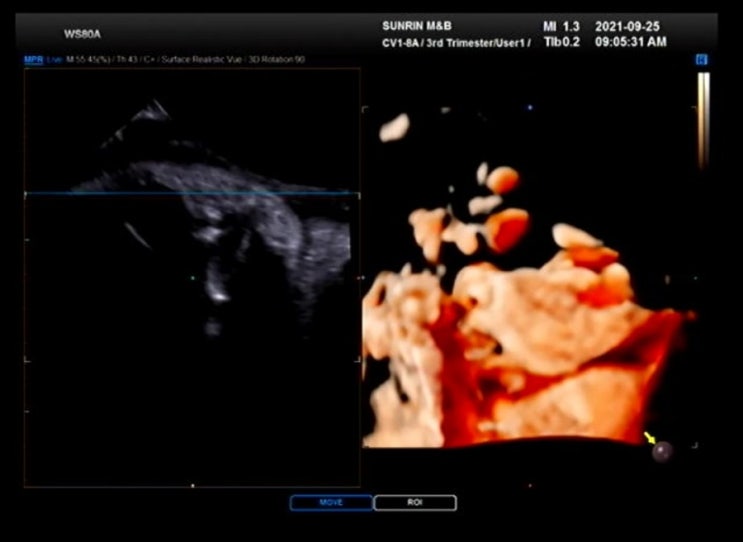Click the 'WS80A' system model text
The image size is (743, 542).
pos(82,34)
